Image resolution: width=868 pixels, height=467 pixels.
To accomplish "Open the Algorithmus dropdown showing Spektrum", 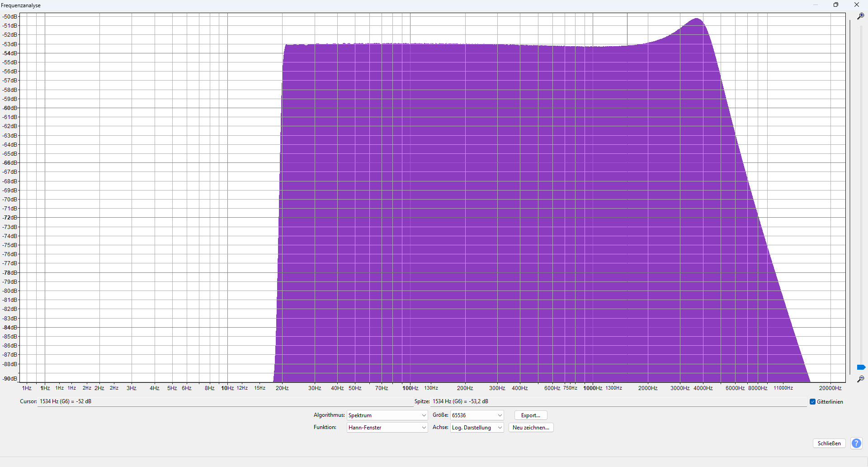I will pyautogui.click(x=387, y=415).
